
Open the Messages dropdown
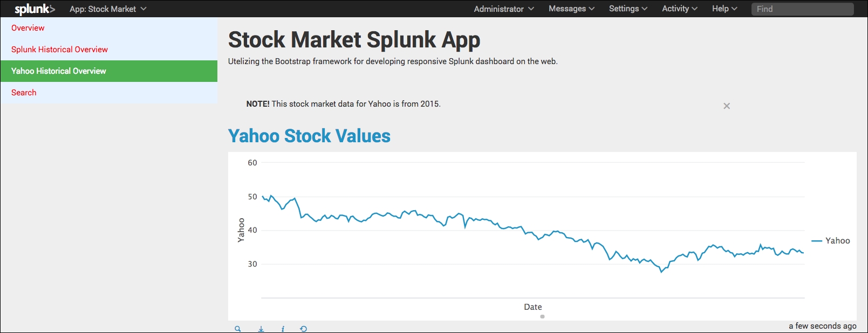click(x=571, y=9)
